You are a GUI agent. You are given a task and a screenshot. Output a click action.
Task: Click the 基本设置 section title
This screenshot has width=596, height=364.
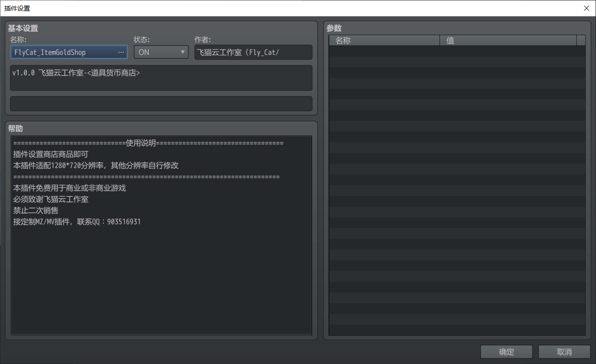point(23,28)
